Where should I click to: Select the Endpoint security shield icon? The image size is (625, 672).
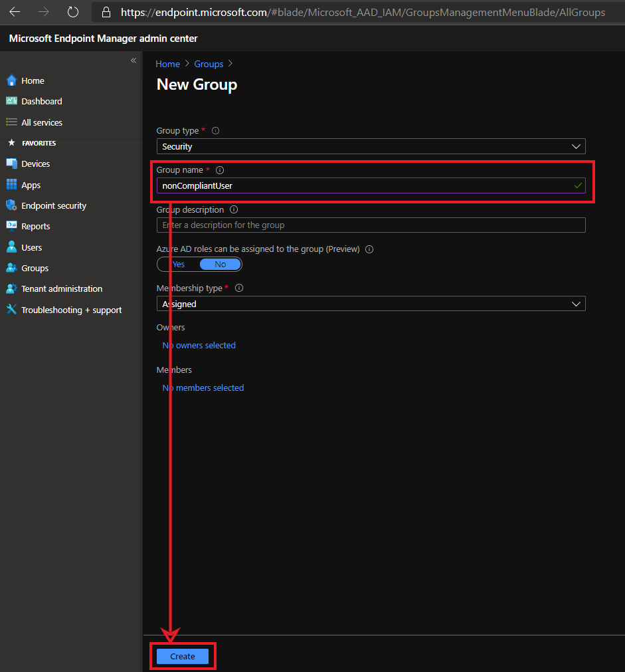click(11, 205)
